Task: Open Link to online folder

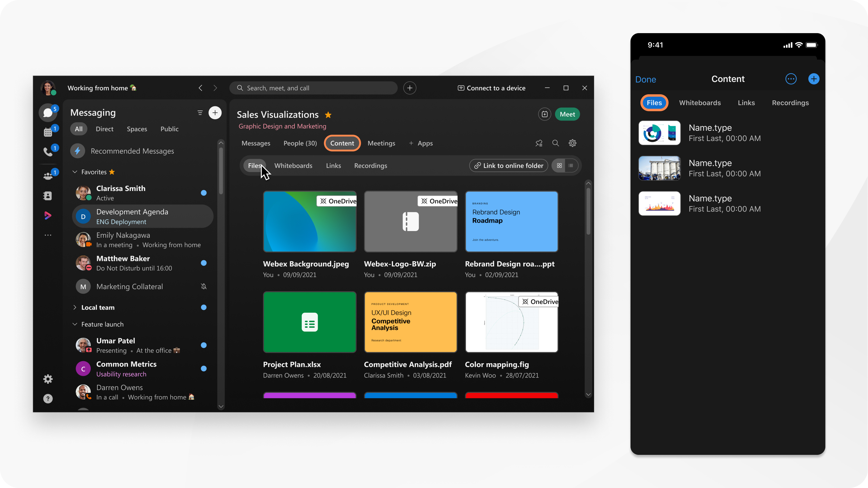Action: [x=508, y=166]
